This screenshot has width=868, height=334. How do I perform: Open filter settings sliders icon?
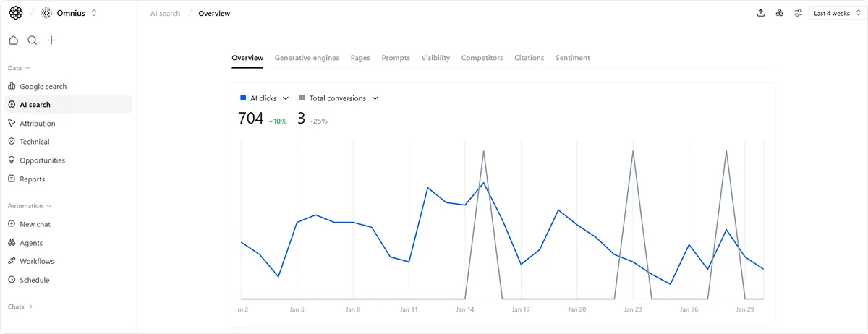pos(799,13)
